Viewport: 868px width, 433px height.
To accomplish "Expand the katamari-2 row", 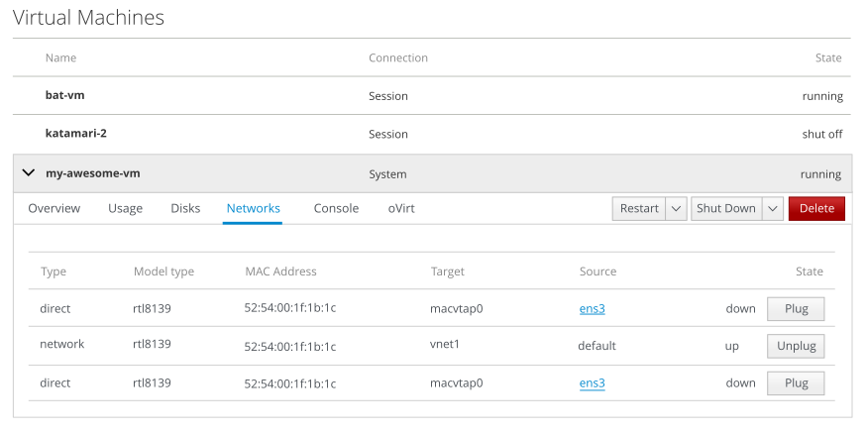I will [x=88, y=134].
